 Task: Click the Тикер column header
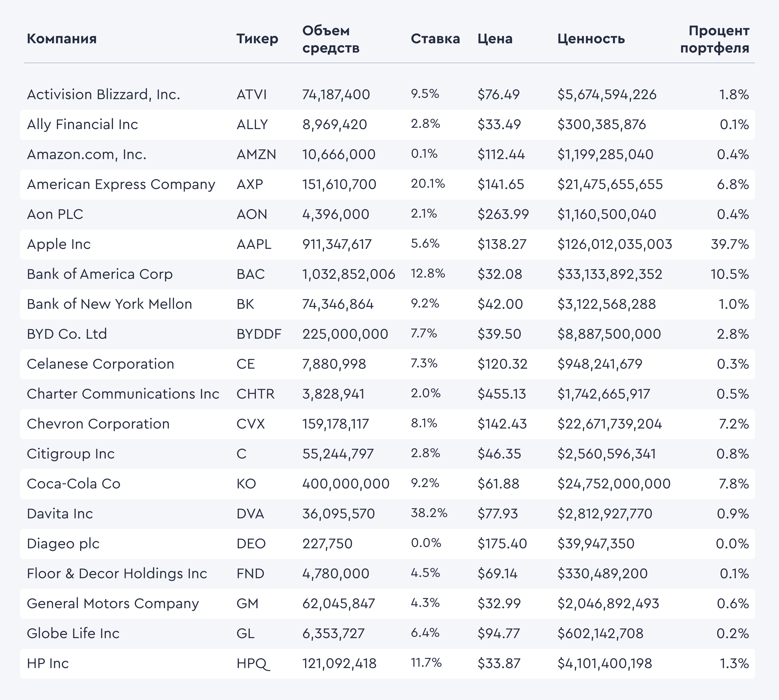[257, 39]
